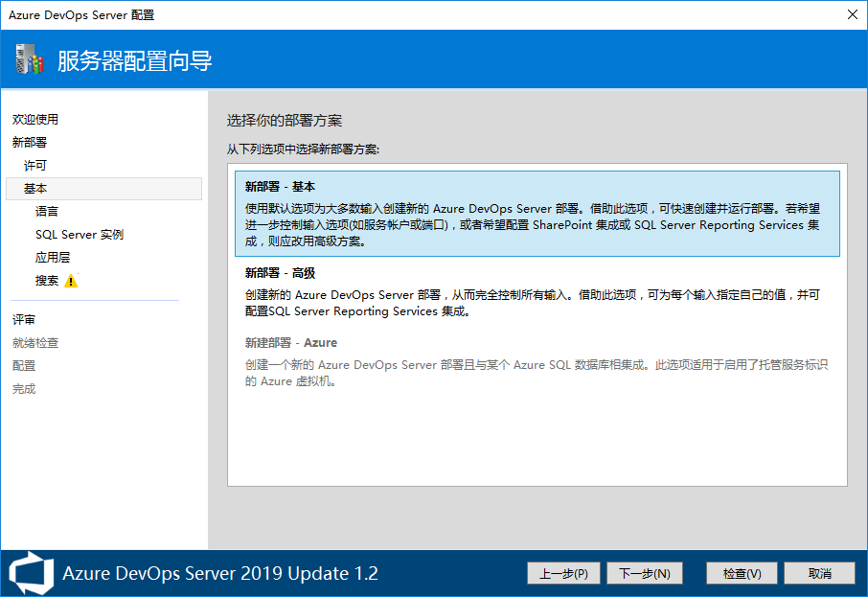
Task: Click the 下一步(N) button
Action: pos(645,573)
